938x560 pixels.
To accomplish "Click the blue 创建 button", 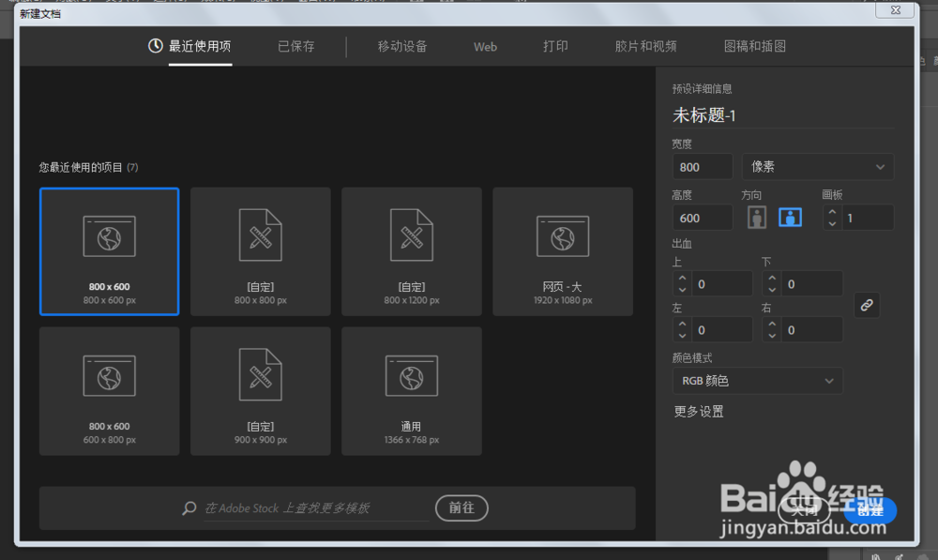I will 870,511.
